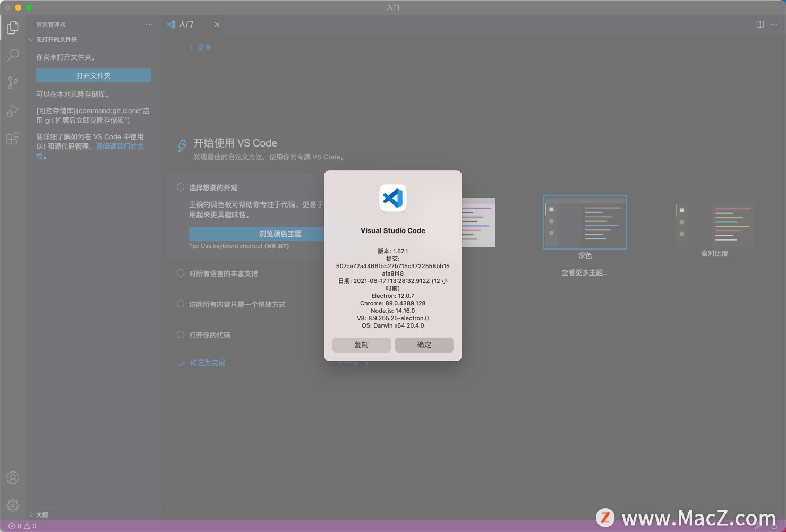The width and height of the screenshot is (786, 532).
Task: Open the Accounts menu icon
Action: (x=13, y=478)
